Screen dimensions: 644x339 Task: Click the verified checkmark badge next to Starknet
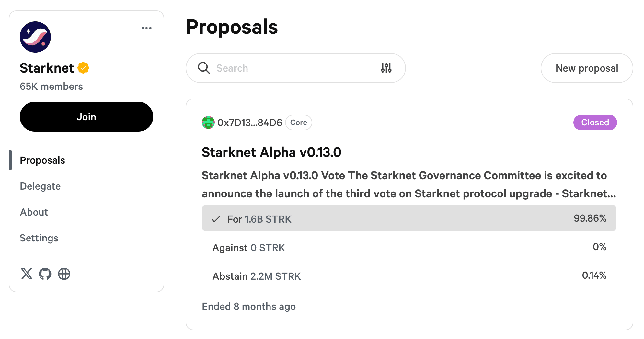(x=84, y=67)
